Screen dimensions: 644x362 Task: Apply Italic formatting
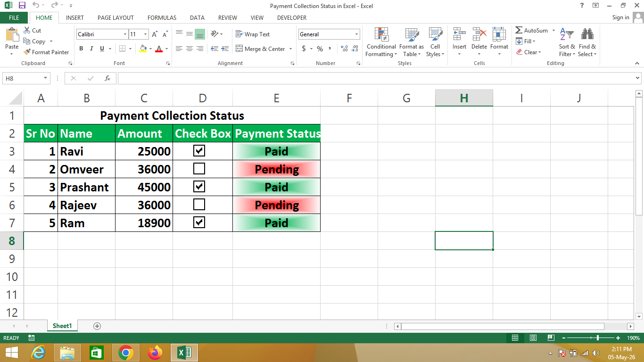coord(91,49)
